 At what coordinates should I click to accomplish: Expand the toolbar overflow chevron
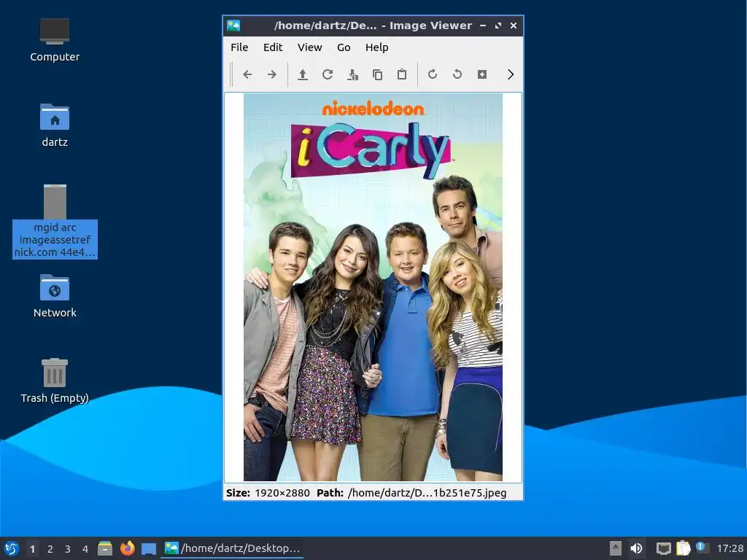510,74
